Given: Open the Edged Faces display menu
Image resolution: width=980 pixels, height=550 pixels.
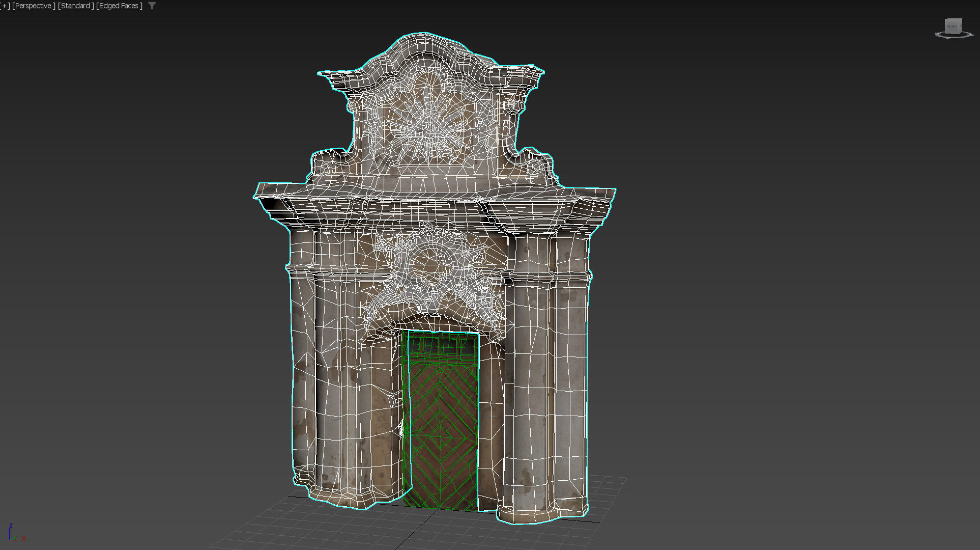Looking at the screenshot, I should point(120,6).
